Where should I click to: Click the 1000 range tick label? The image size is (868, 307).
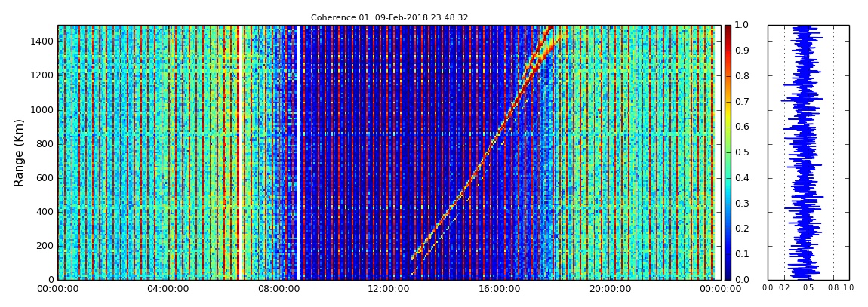(x=42, y=110)
